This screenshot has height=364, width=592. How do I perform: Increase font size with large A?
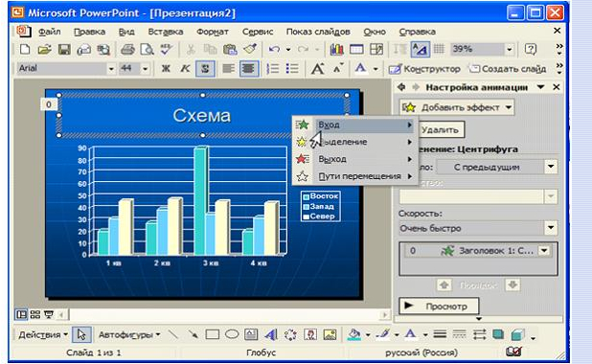(317, 69)
